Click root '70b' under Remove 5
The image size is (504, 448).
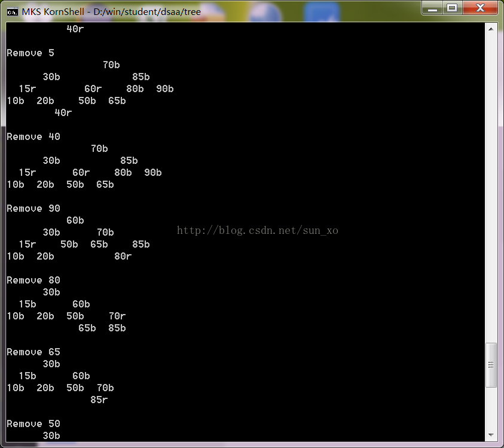(x=111, y=65)
